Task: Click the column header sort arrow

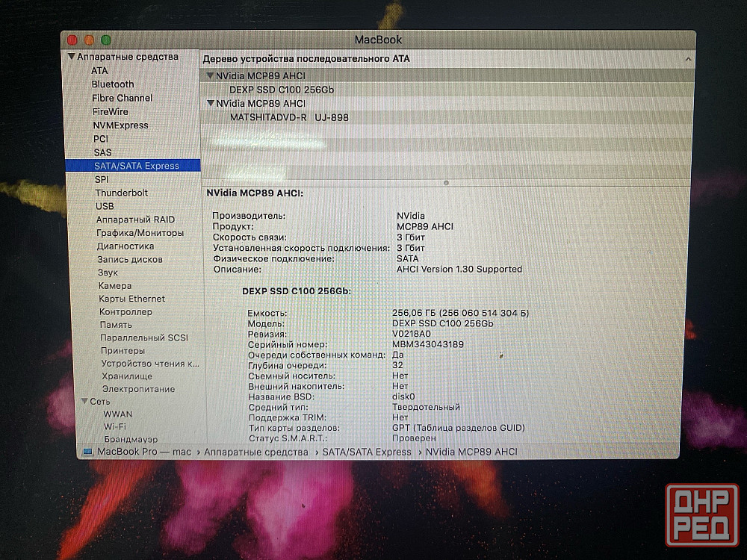Action: point(687,58)
